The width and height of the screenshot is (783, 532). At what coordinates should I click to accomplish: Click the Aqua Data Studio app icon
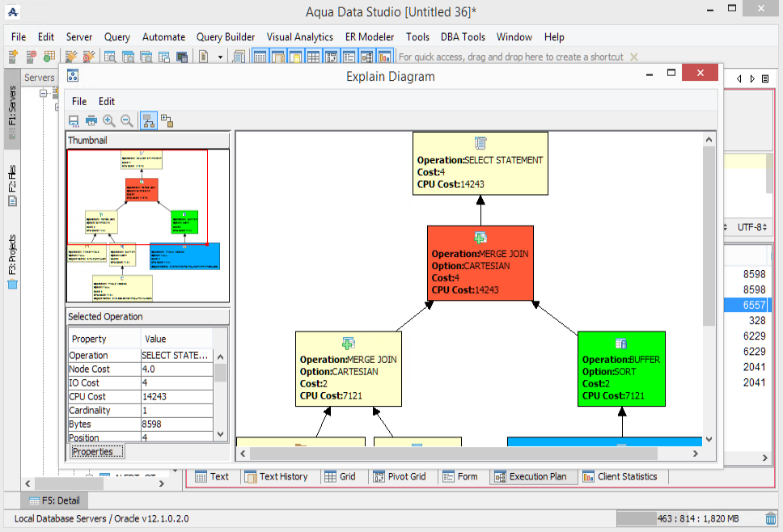pos(13,11)
